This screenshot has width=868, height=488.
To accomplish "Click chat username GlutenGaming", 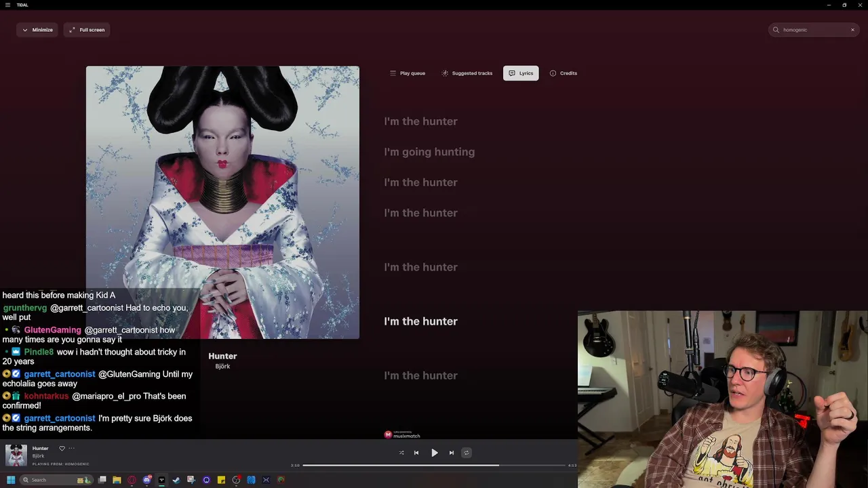I will 52,330.
